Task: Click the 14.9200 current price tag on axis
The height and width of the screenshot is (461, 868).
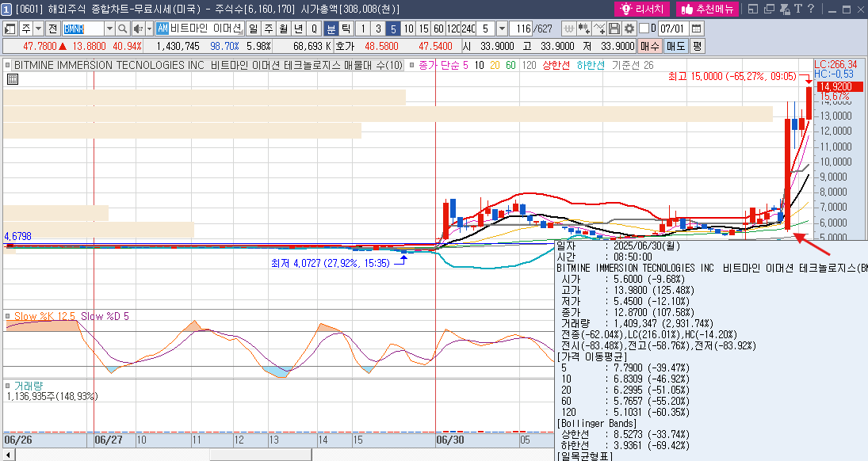Action: [x=840, y=86]
